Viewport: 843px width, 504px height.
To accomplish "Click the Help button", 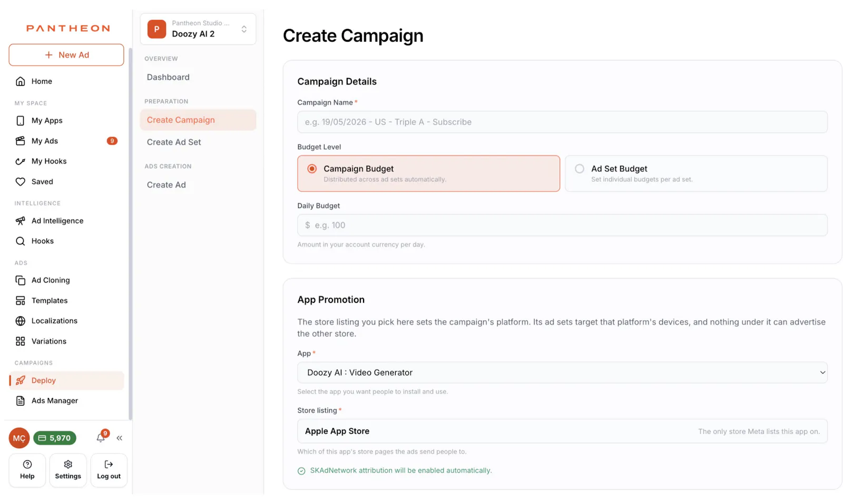I will point(27,470).
